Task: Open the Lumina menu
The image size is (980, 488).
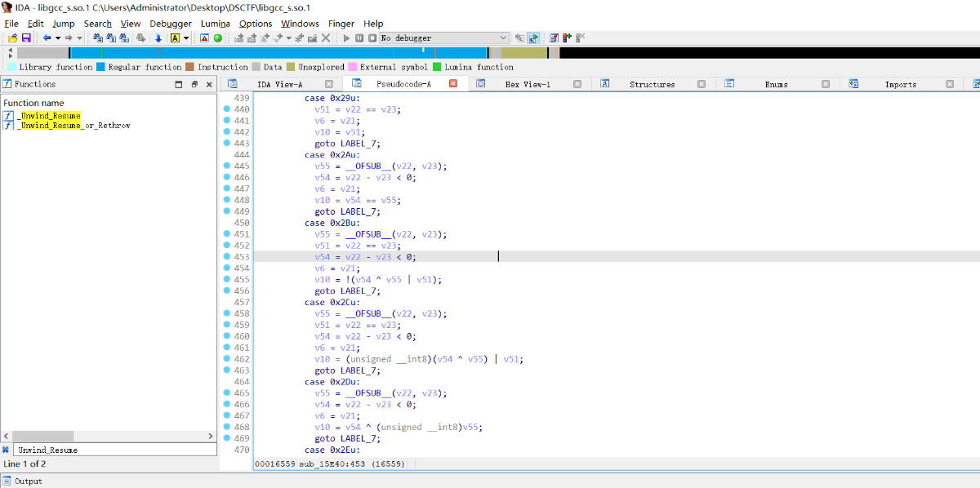Action: [216, 24]
